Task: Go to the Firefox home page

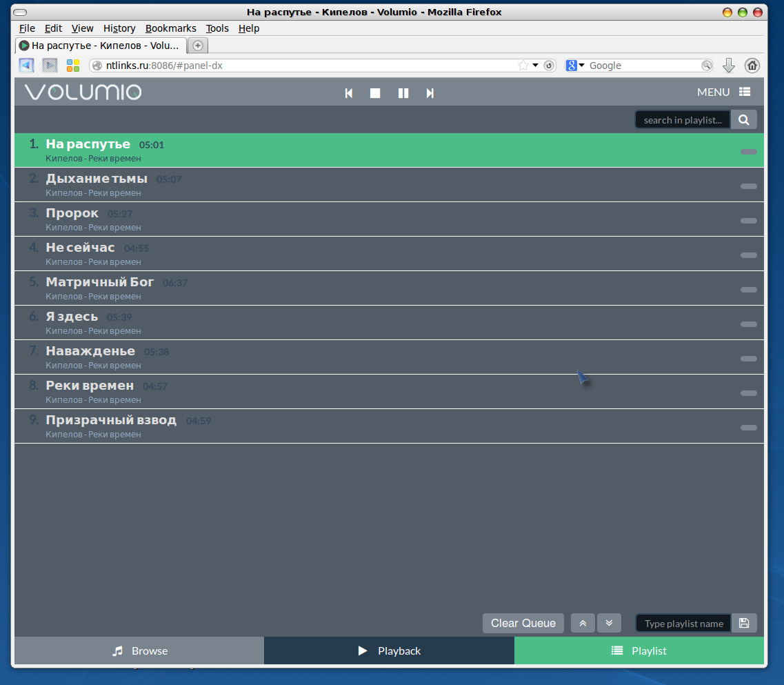Action: click(752, 66)
